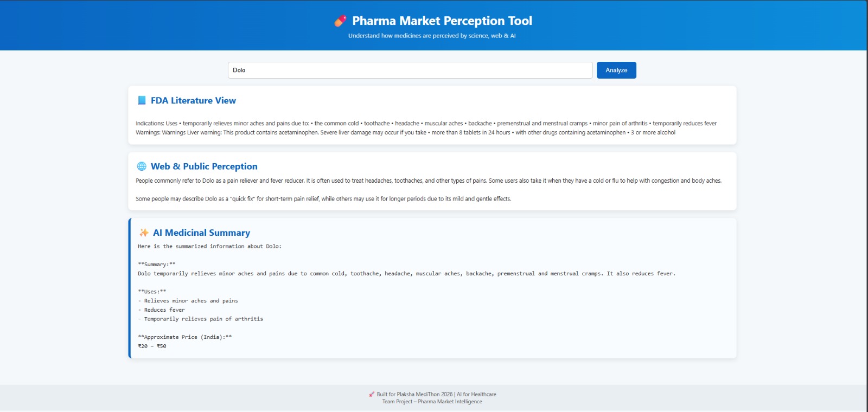Select the FDA Literature View heading
Screen dimensions: 868x412
pyautogui.click(x=193, y=100)
